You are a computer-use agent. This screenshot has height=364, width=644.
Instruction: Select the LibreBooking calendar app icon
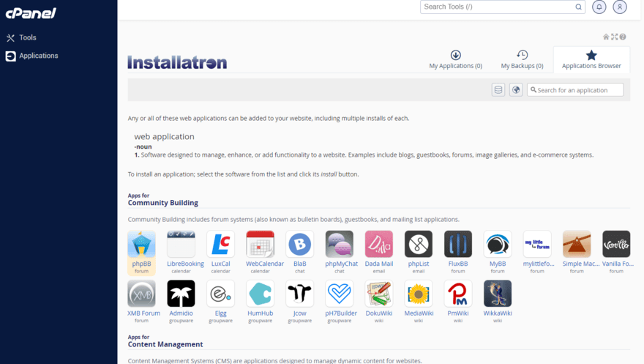coord(181,244)
